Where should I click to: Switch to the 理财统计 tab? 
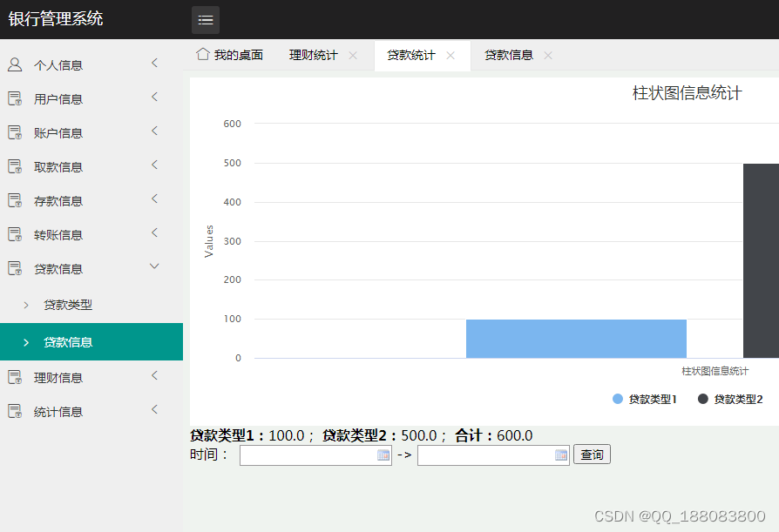(x=313, y=55)
